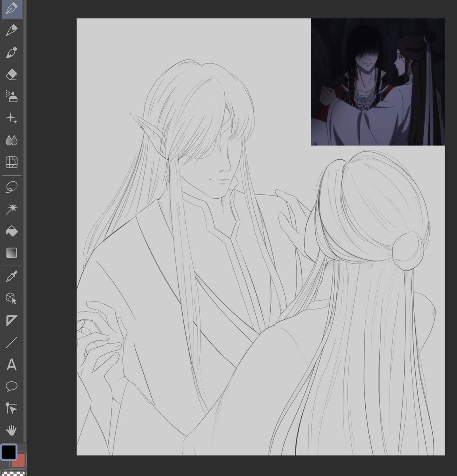The width and height of the screenshot is (457, 476).
Task: Select the Lasso selection tool
Action: click(x=12, y=186)
